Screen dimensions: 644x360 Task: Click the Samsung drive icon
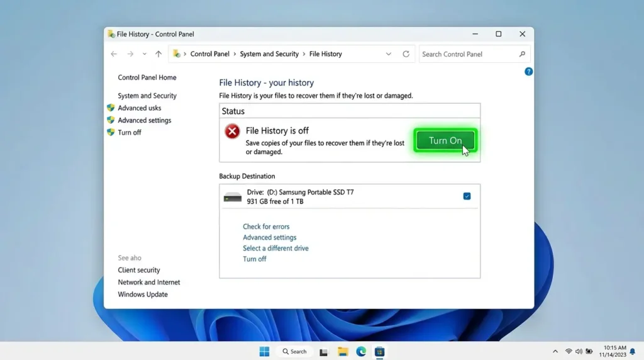(x=233, y=197)
